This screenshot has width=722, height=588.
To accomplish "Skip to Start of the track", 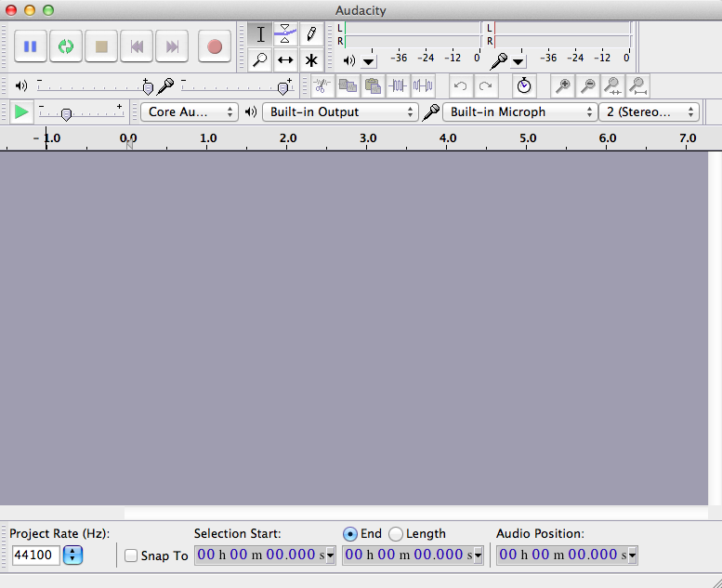I will coord(137,46).
